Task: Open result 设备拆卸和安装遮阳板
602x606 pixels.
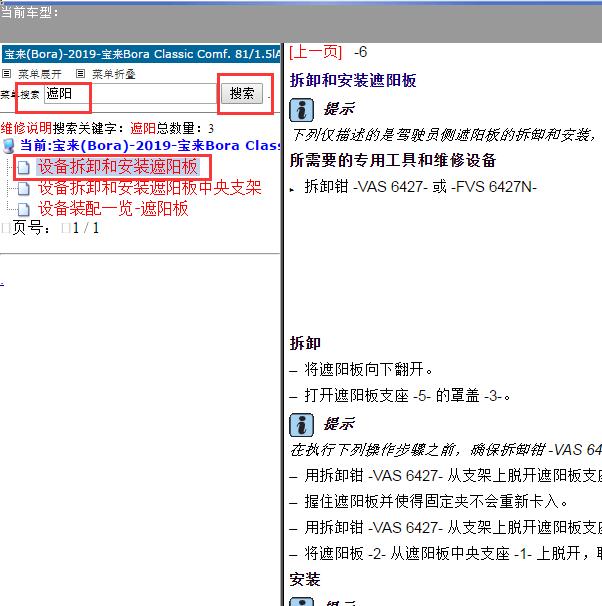Action: pos(118,167)
